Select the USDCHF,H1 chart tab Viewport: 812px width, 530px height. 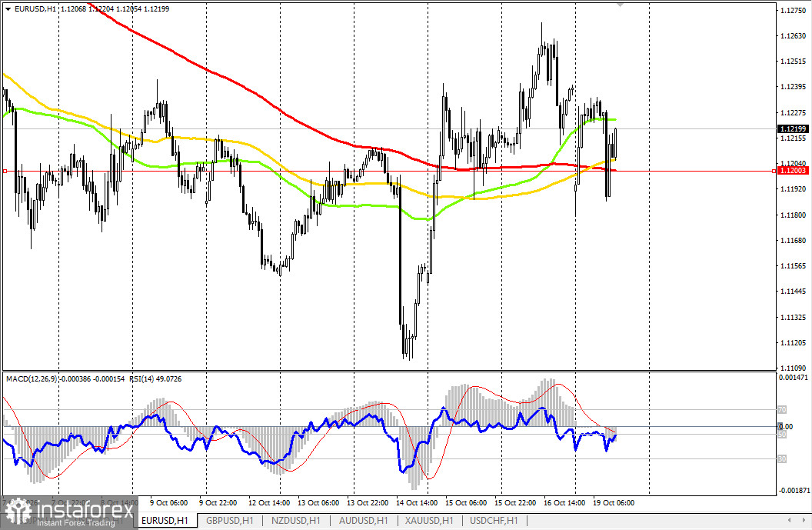coord(494,520)
